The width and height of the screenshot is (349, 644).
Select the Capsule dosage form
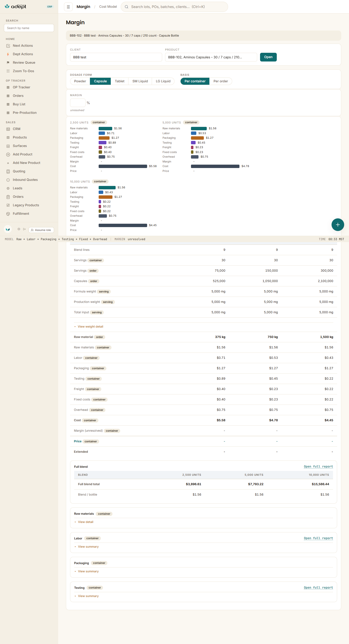[x=100, y=81]
